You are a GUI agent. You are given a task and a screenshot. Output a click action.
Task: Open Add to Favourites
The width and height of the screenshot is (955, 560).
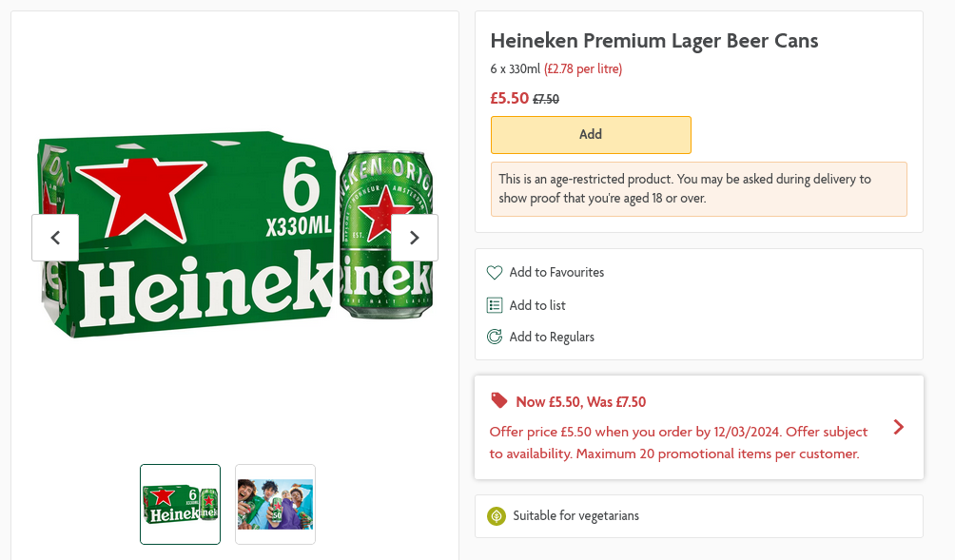pos(555,273)
